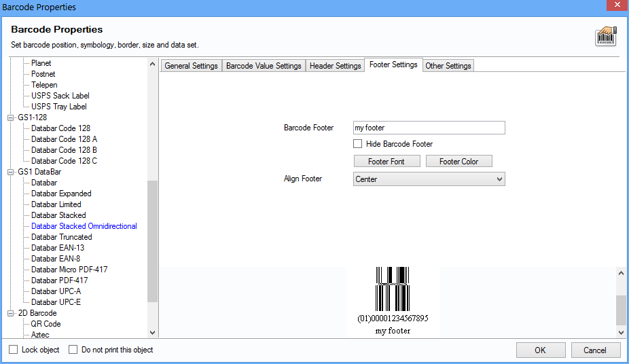Choose USPS Tray Label
The height and width of the screenshot is (364, 629).
click(59, 107)
